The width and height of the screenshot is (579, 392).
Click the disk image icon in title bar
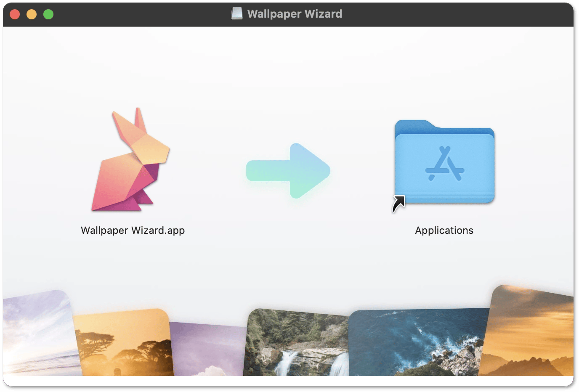pos(237,14)
